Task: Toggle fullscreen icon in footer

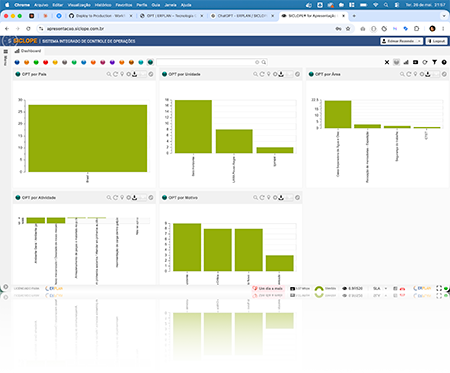Action: tap(439, 288)
